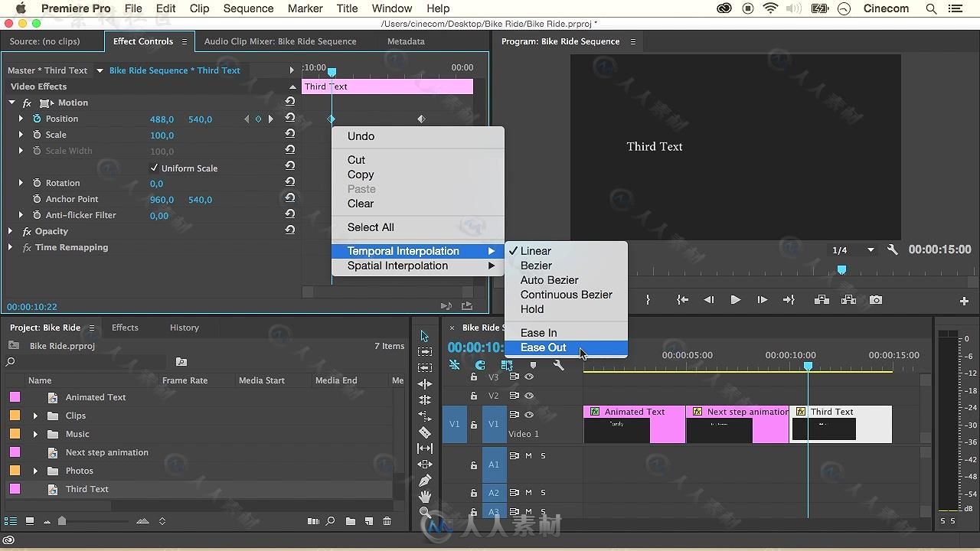Open Spatial Interpolation submenu
980x551 pixels.
click(x=418, y=266)
